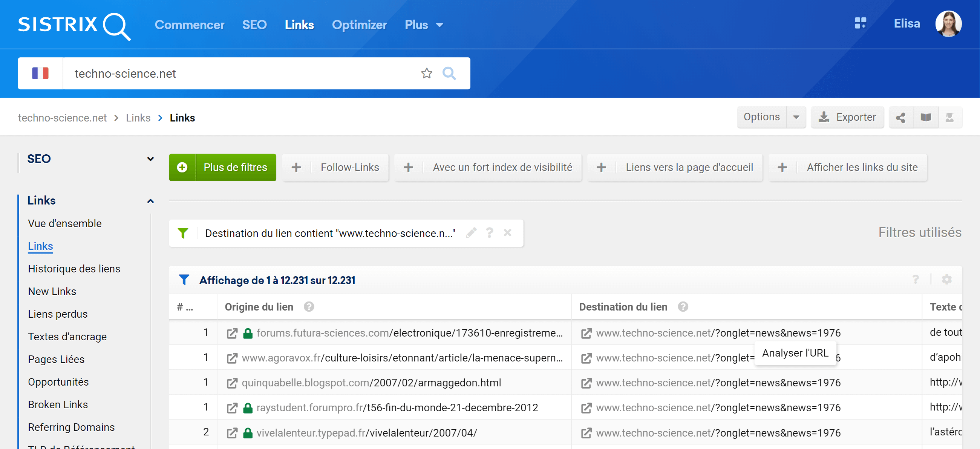Image resolution: width=980 pixels, height=449 pixels.
Task: Open the quinquabelle.blogspot.com armaggedon link
Action: (x=371, y=383)
